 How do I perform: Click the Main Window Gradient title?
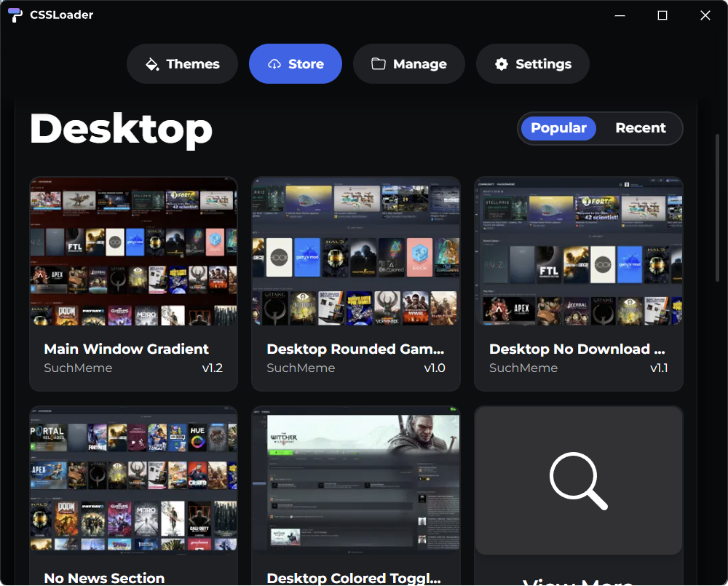click(x=126, y=349)
